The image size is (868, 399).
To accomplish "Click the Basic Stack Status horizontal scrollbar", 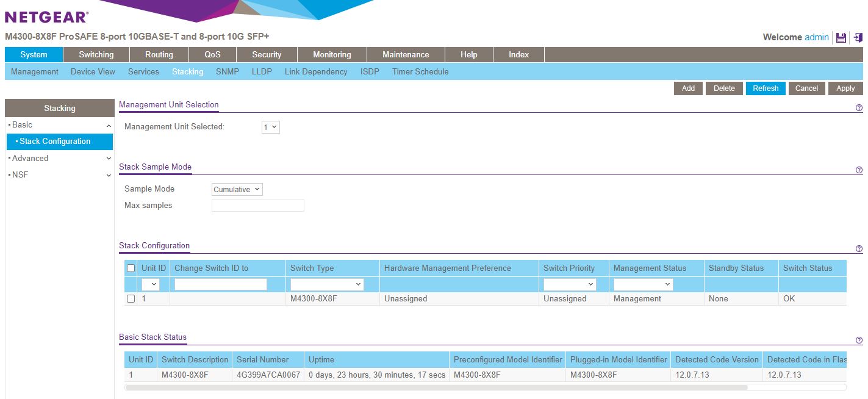I will 436,387.
